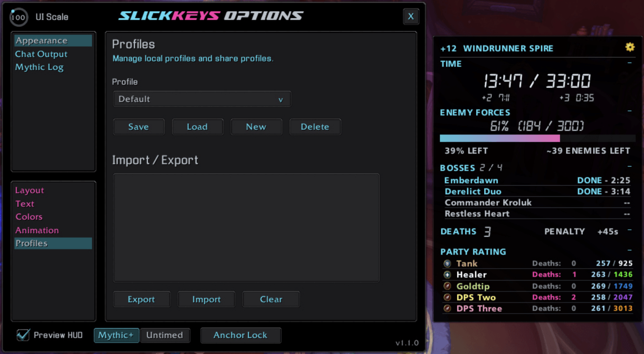Click the Anchor Lock button
644x354 pixels.
point(241,335)
